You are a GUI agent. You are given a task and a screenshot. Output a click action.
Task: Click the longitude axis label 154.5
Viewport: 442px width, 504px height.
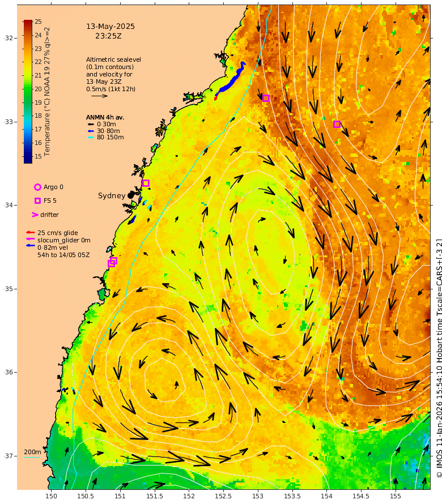coord(361,496)
